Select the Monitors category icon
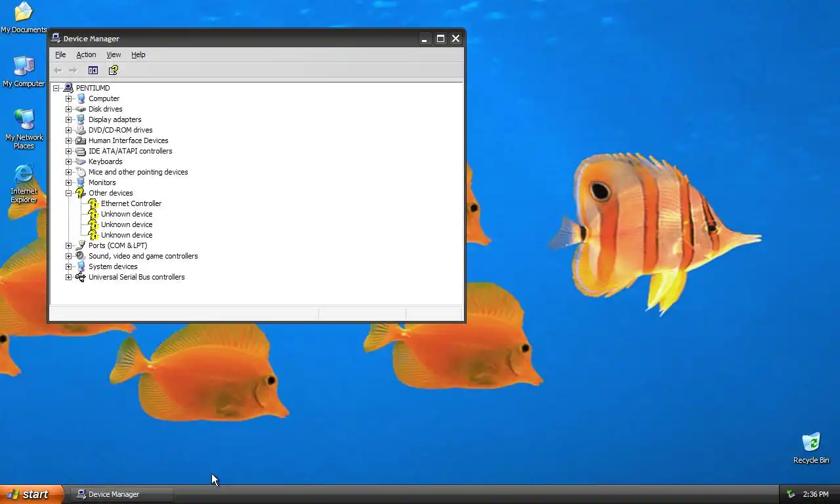 (x=81, y=182)
